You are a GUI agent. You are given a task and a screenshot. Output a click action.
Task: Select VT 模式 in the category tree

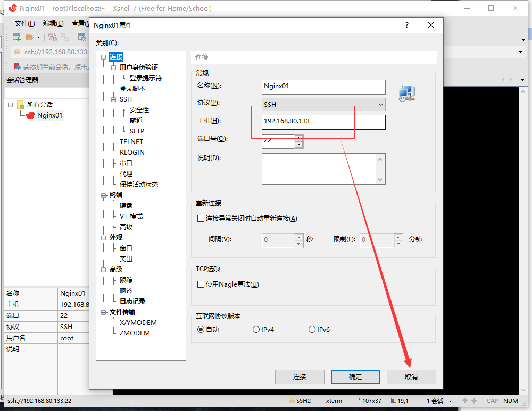[131, 216]
